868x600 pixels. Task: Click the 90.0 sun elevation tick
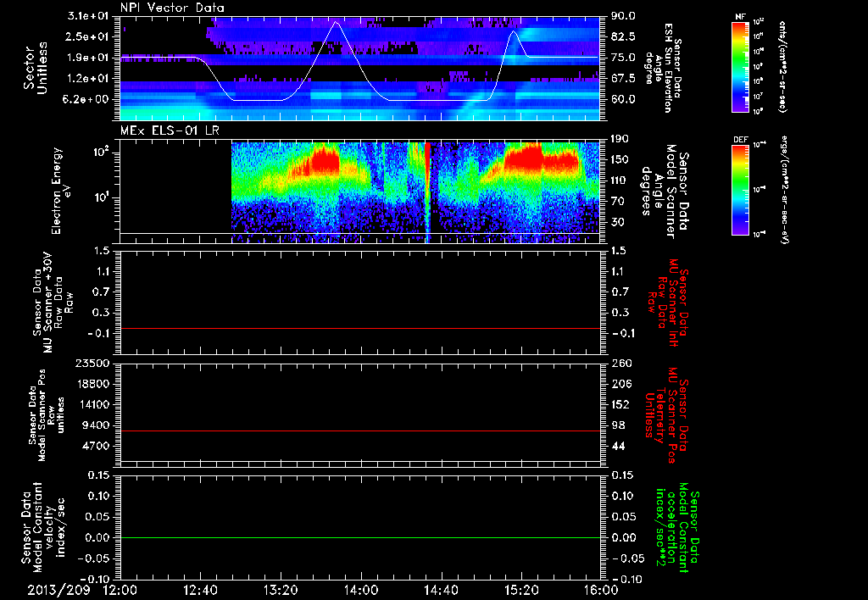click(x=623, y=16)
